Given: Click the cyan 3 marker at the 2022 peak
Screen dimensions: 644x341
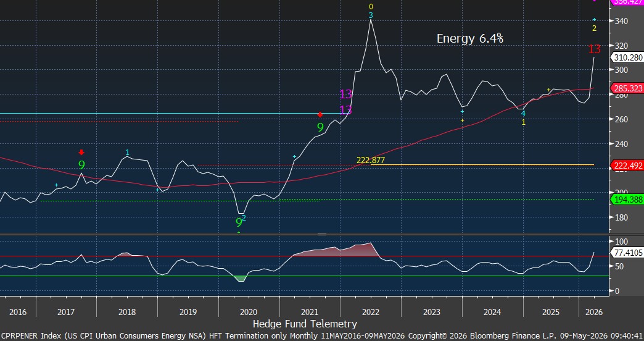Looking at the screenshot, I should pyautogui.click(x=371, y=15).
